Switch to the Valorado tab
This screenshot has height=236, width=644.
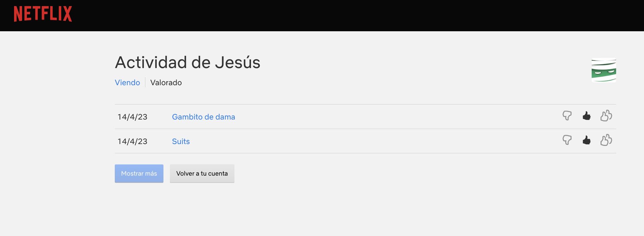point(166,83)
